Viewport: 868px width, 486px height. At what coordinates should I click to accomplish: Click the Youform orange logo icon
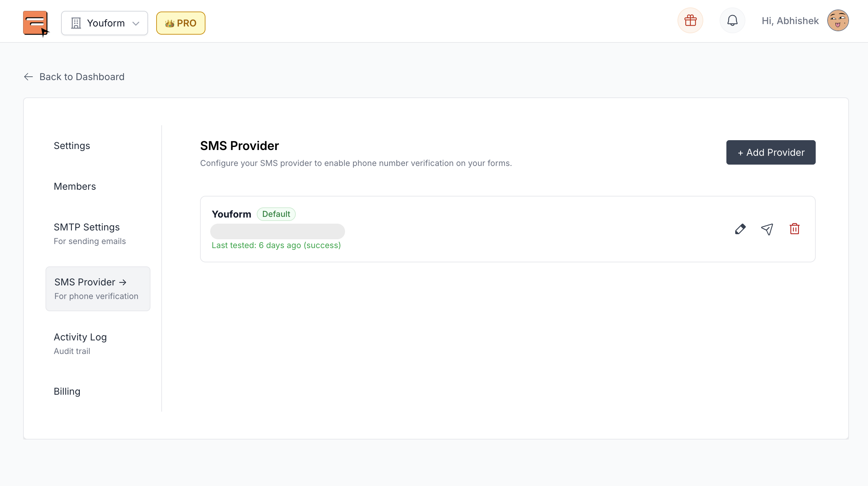[36, 23]
